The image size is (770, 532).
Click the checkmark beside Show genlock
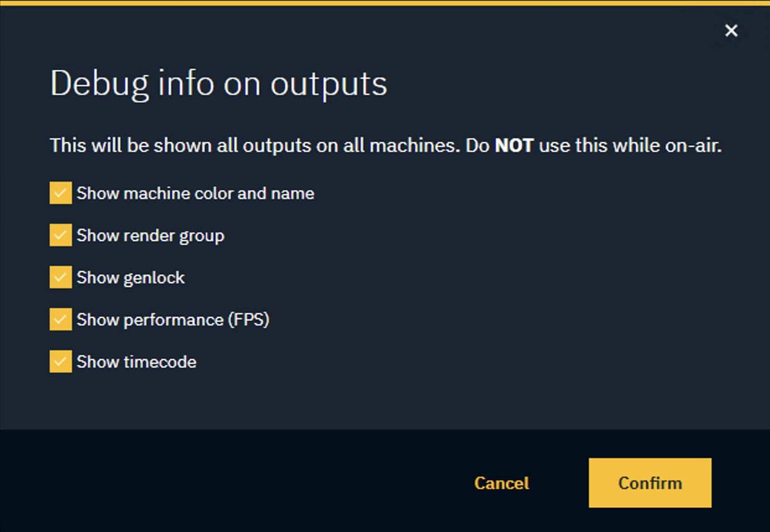point(60,277)
